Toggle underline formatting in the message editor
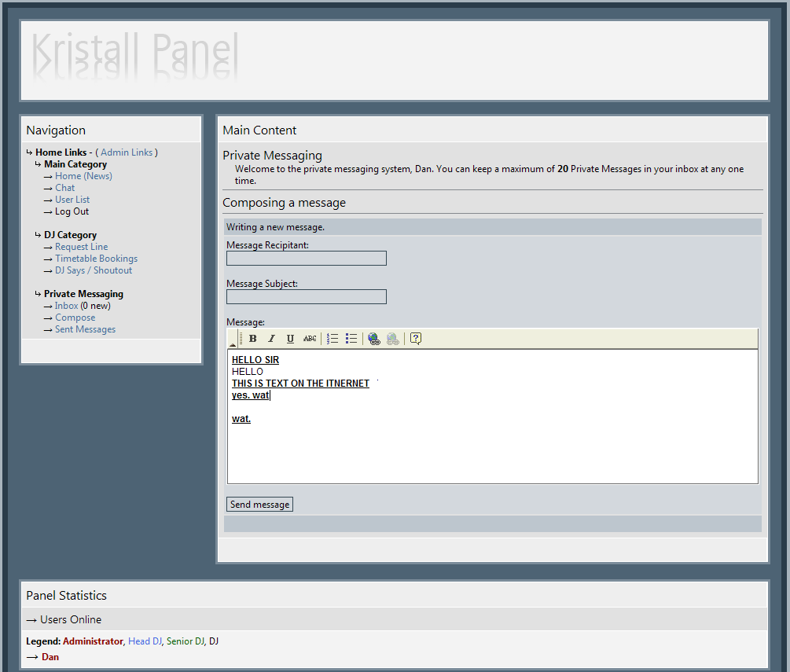This screenshot has height=672, width=790. click(x=290, y=339)
